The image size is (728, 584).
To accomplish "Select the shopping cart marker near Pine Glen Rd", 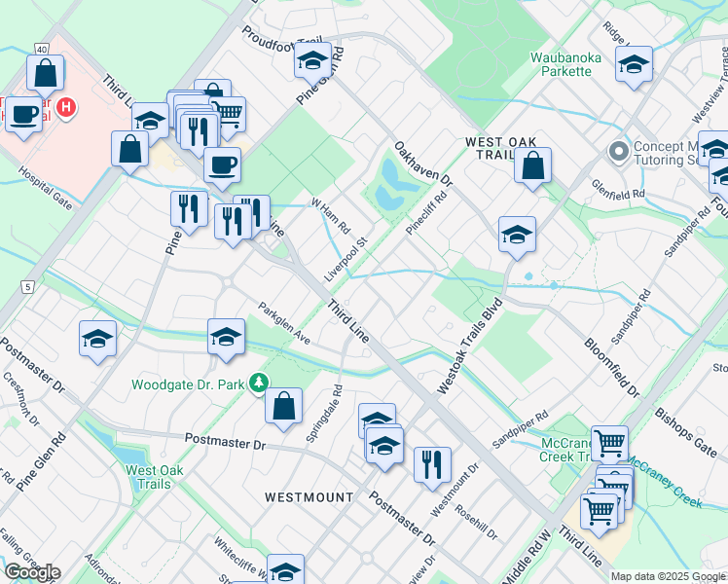I will [x=228, y=116].
